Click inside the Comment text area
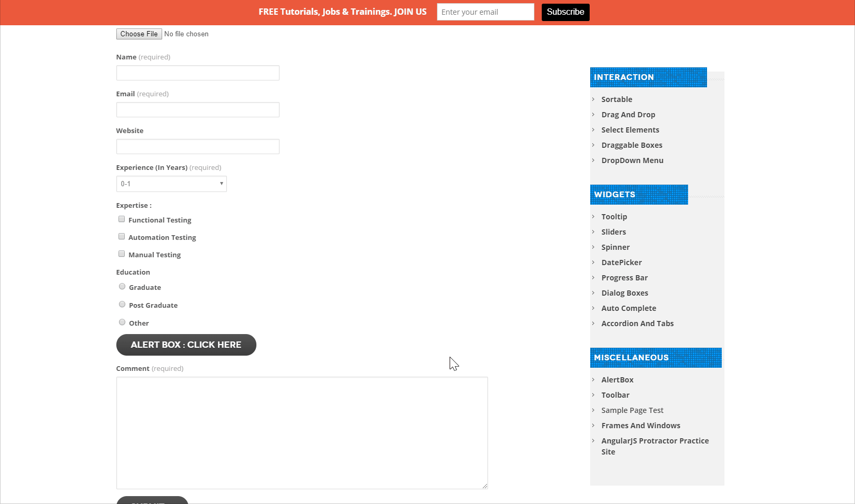This screenshot has width=855, height=504. click(302, 433)
